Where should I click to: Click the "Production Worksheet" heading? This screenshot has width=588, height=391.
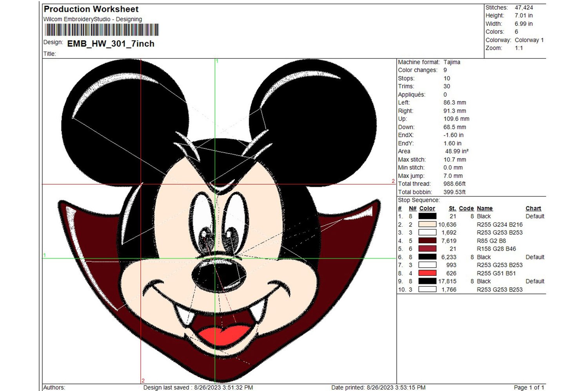[x=91, y=9]
